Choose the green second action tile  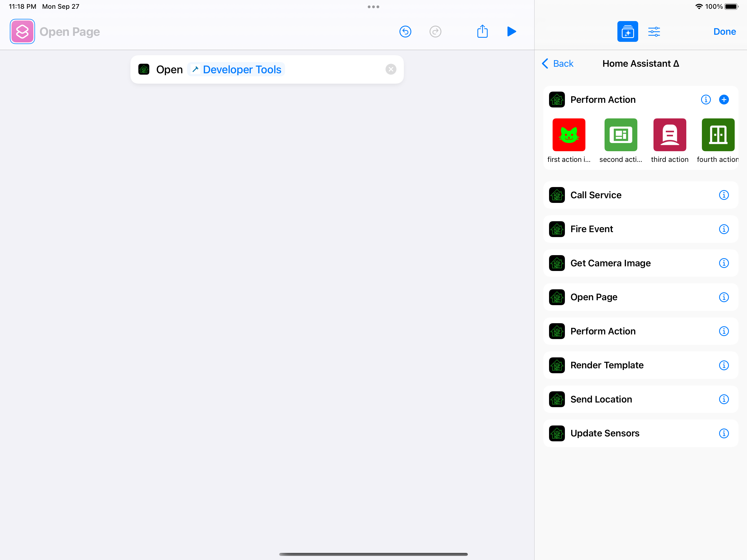620,135
